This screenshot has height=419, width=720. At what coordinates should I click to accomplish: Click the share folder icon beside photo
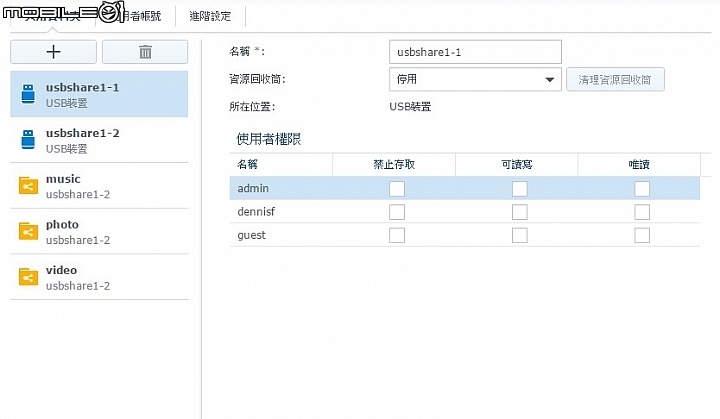pyautogui.click(x=28, y=231)
